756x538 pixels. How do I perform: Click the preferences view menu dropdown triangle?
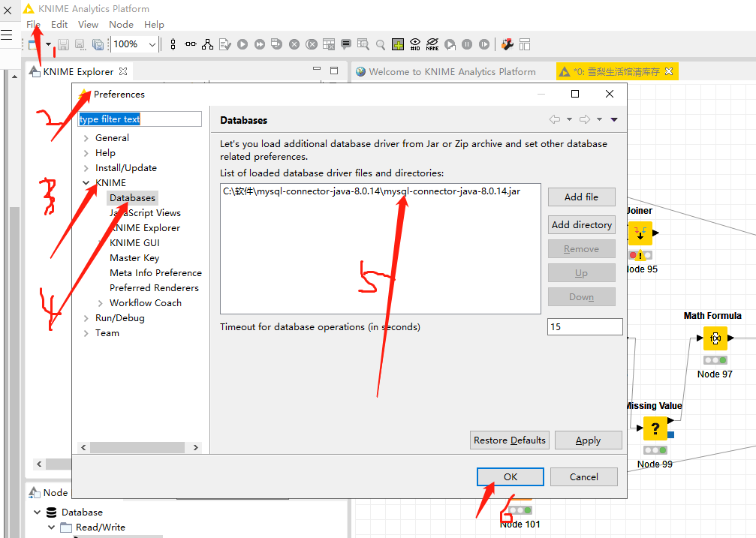click(614, 119)
